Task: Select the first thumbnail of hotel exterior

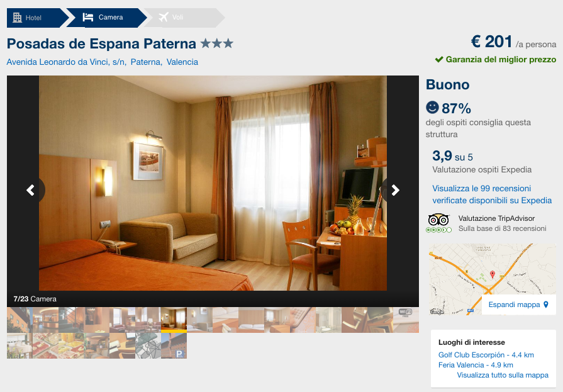Action: 20,320
